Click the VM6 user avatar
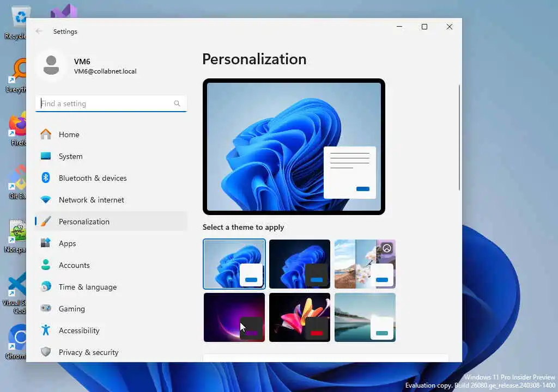The image size is (558, 392). click(51, 65)
